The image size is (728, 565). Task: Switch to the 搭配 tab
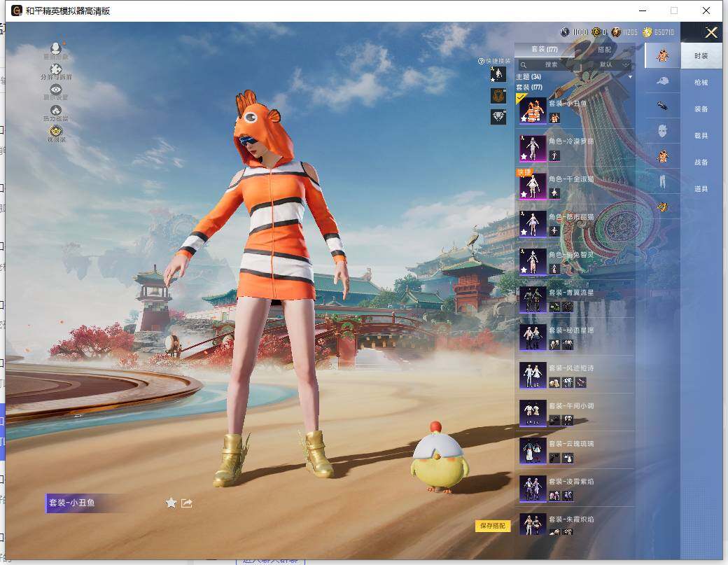pyautogui.click(x=604, y=49)
